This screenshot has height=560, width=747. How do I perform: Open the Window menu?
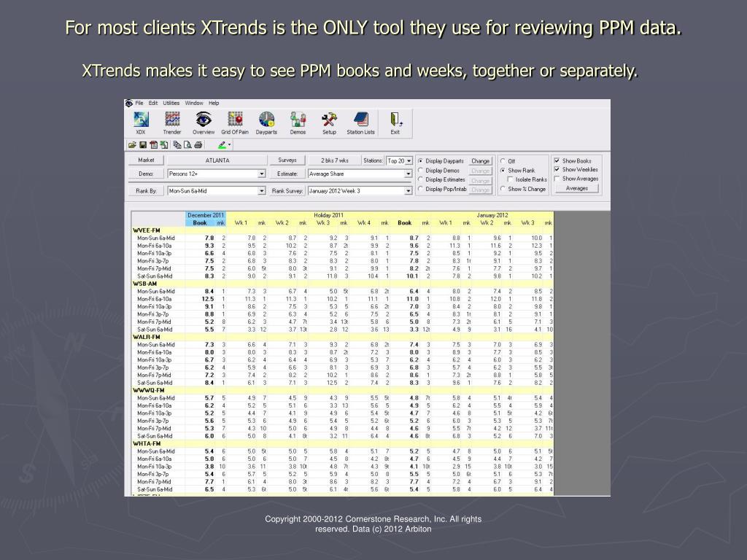(194, 103)
